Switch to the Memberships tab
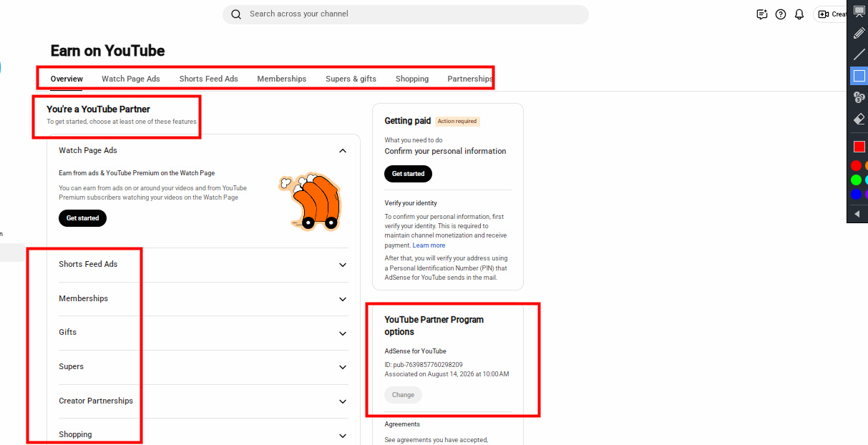 click(282, 79)
